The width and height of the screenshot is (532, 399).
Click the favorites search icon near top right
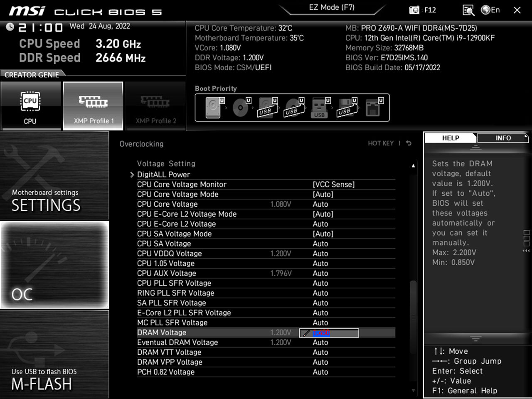point(468,10)
